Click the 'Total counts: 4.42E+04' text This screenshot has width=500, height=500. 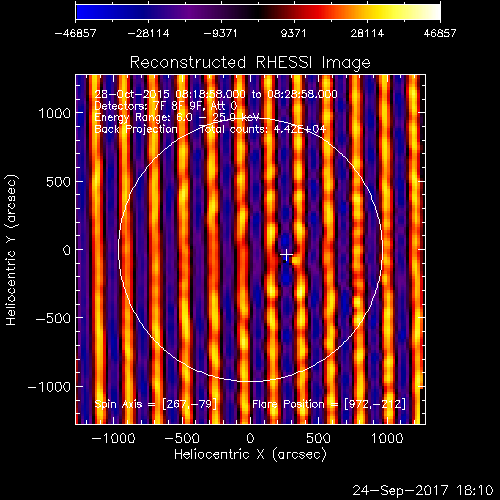coord(263,129)
